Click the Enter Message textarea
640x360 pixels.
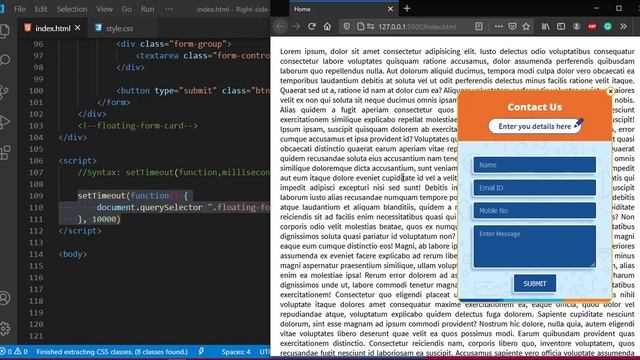[x=534, y=247]
